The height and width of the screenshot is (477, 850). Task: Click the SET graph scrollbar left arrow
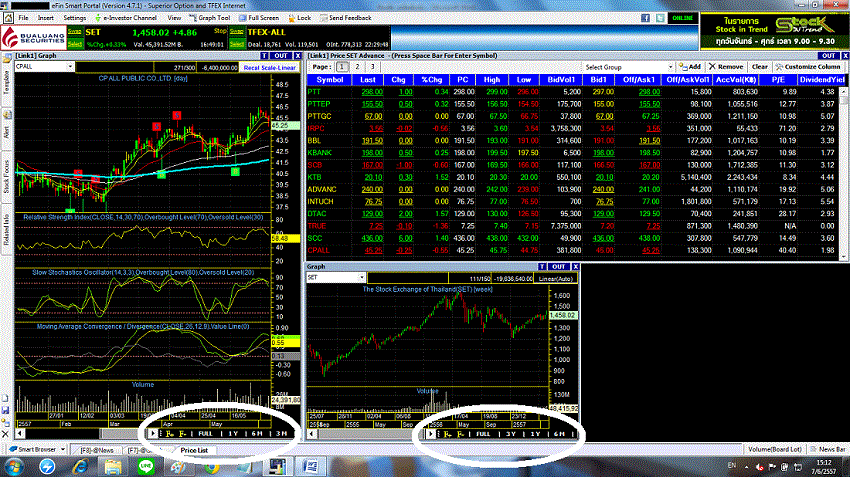click(x=312, y=434)
